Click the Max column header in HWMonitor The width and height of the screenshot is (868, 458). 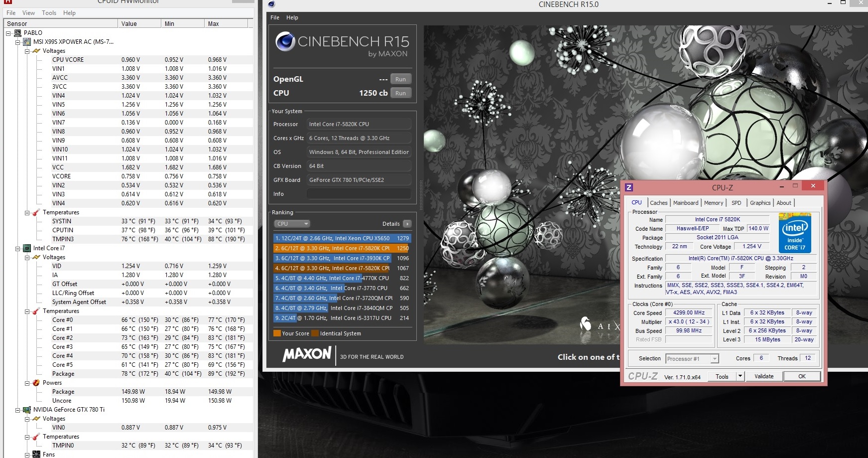pos(226,23)
